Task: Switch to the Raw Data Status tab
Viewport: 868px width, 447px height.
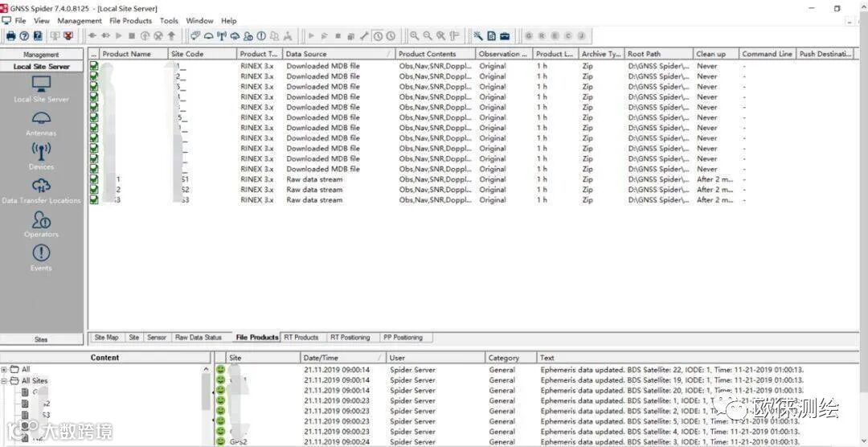Action: [199, 338]
